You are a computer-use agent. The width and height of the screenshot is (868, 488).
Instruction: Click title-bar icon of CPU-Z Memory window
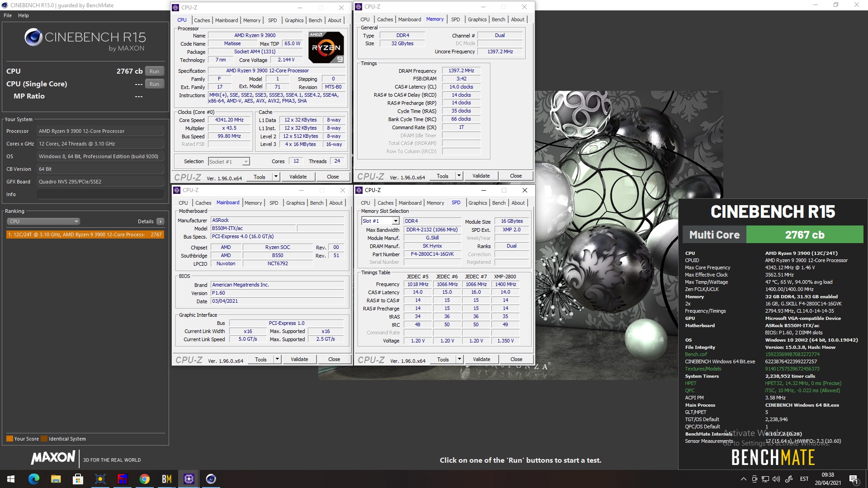point(359,7)
